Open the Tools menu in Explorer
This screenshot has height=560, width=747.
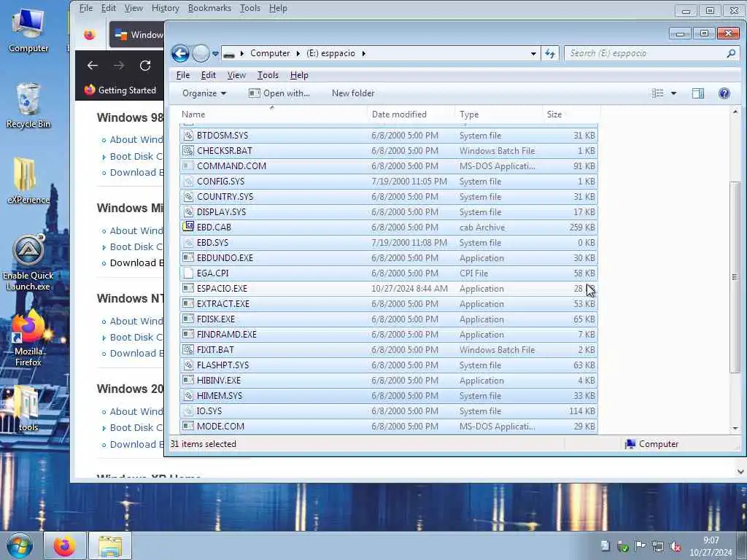click(x=268, y=75)
